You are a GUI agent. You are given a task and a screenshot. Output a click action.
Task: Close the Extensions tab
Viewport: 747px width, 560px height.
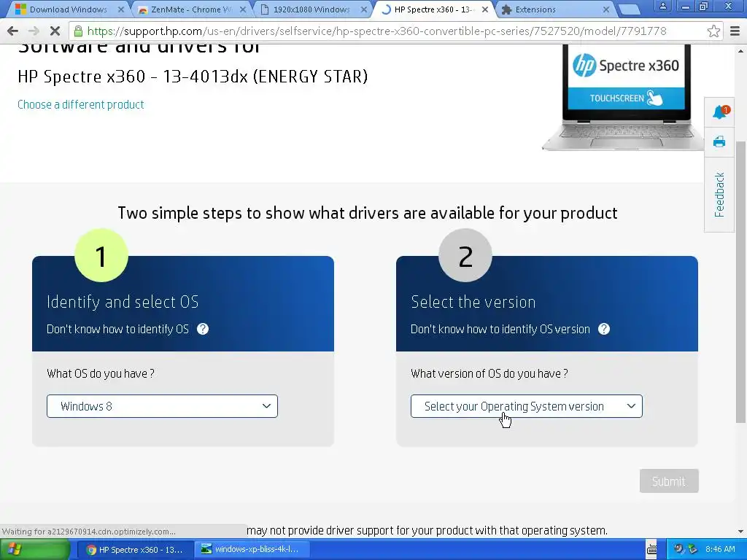(606, 9)
